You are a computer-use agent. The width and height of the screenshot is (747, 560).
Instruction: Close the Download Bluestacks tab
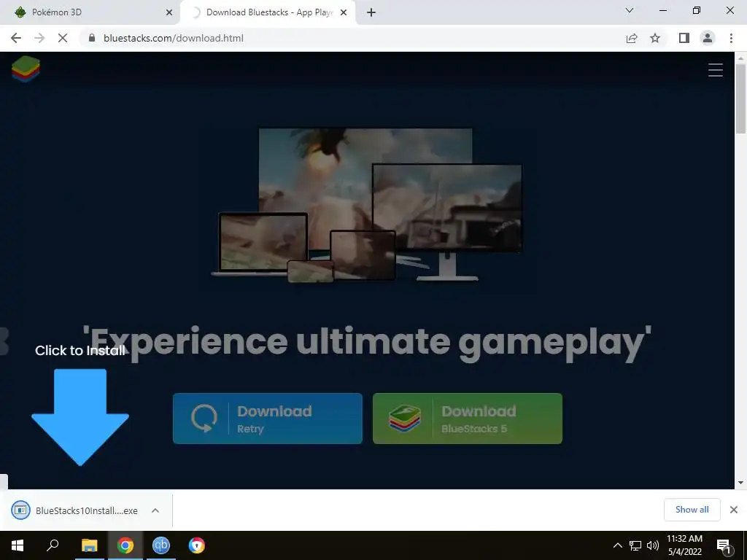coord(344,13)
